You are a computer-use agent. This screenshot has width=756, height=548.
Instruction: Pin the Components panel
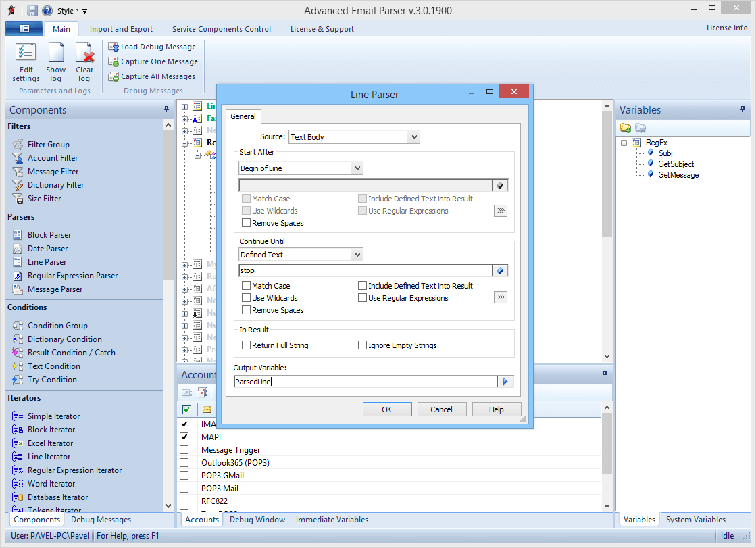pos(166,109)
